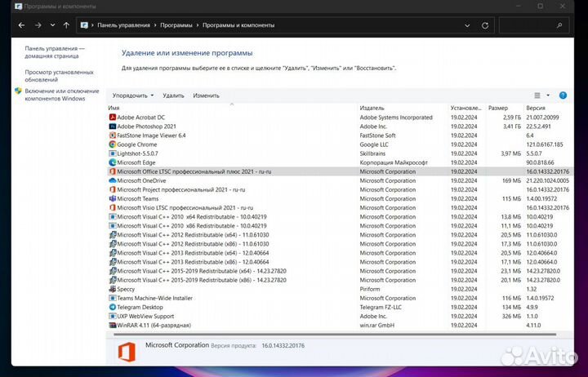This screenshot has width=588, height=377.
Task: Click the Изменить toolbar button
Action: tap(206, 95)
